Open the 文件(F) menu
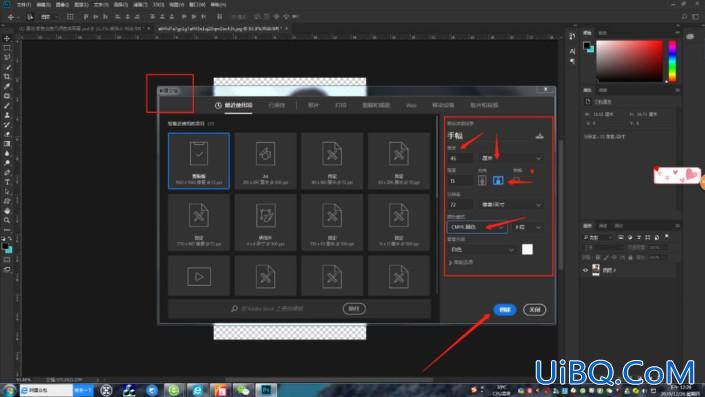705x397 pixels. point(24,4)
